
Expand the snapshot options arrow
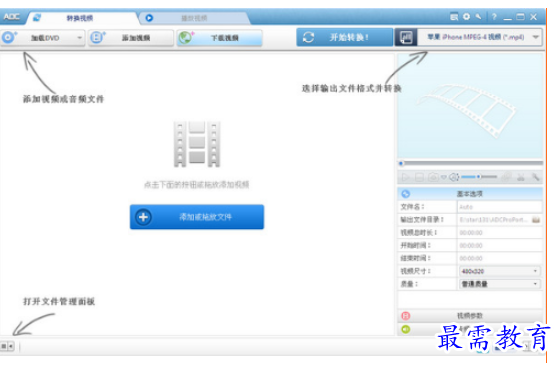pos(443,177)
